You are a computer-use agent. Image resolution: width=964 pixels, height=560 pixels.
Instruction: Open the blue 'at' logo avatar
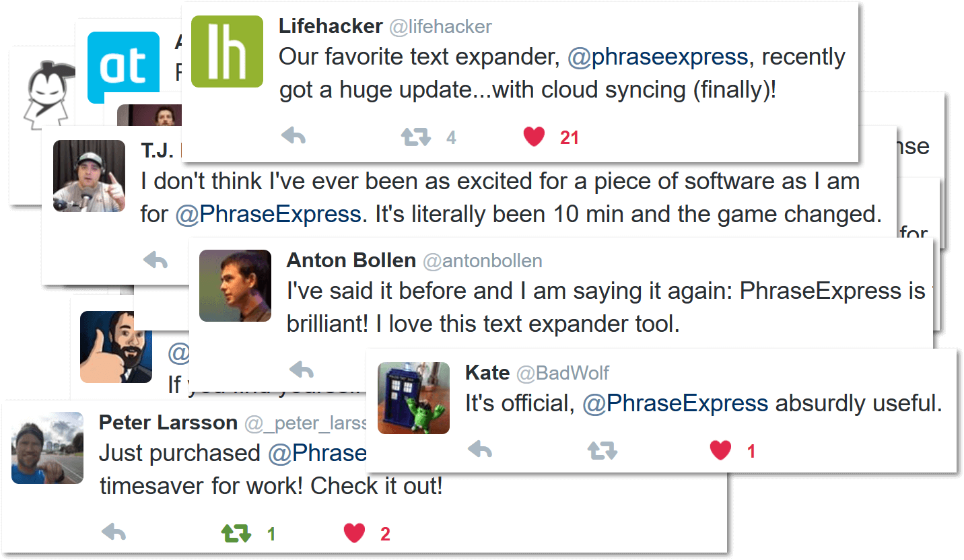(x=124, y=67)
